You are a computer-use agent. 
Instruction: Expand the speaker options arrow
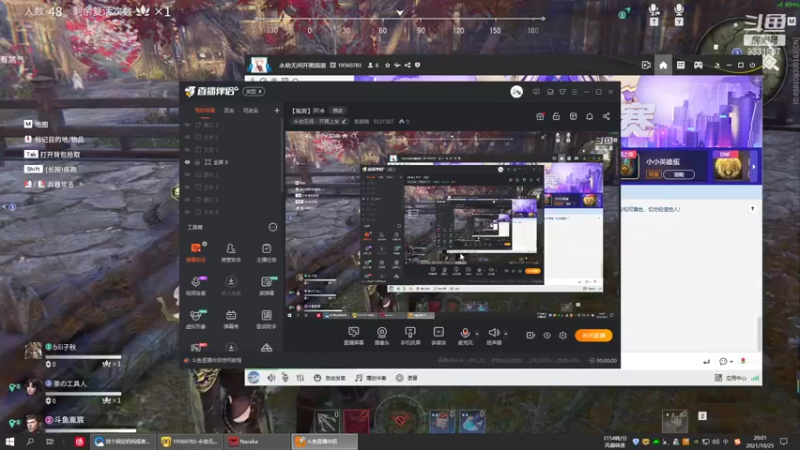coord(506,334)
